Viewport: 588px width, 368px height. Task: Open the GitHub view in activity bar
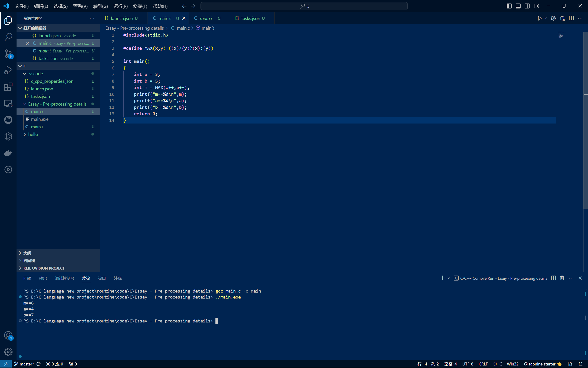point(8,120)
